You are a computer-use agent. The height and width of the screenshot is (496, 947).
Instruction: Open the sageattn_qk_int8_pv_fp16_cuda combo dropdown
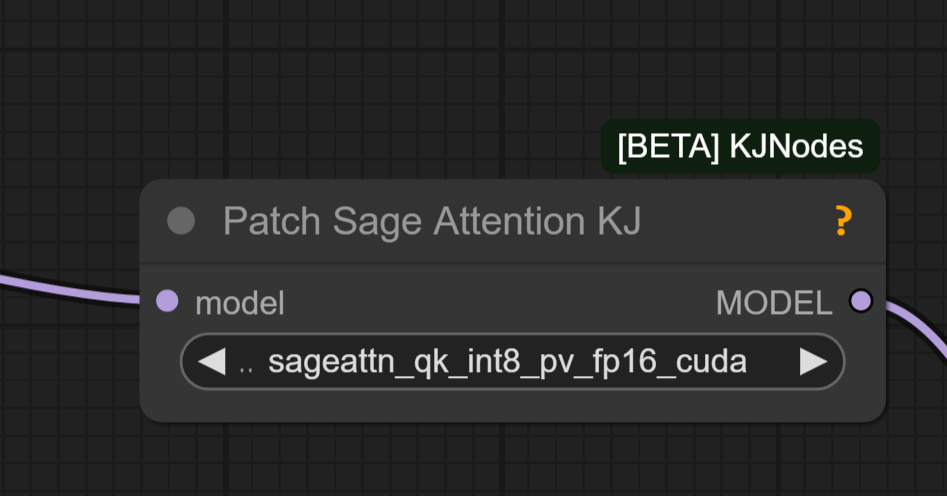coord(512,361)
